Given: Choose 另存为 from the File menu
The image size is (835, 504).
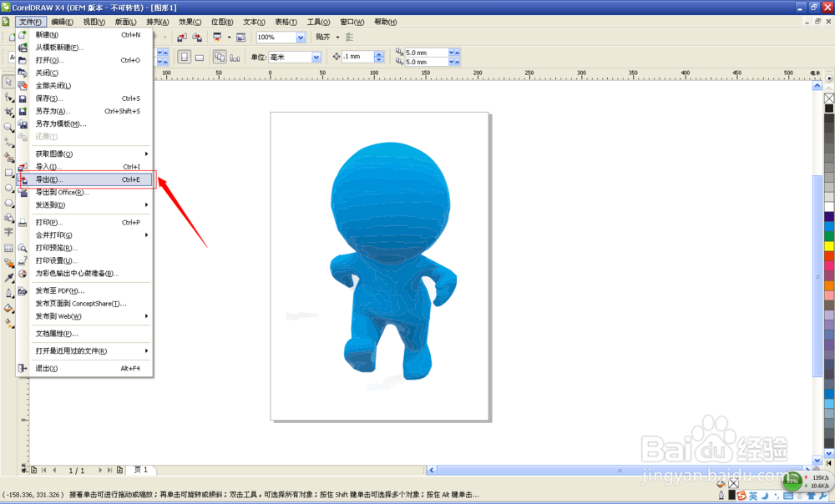Looking at the screenshot, I should [x=85, y=111].
